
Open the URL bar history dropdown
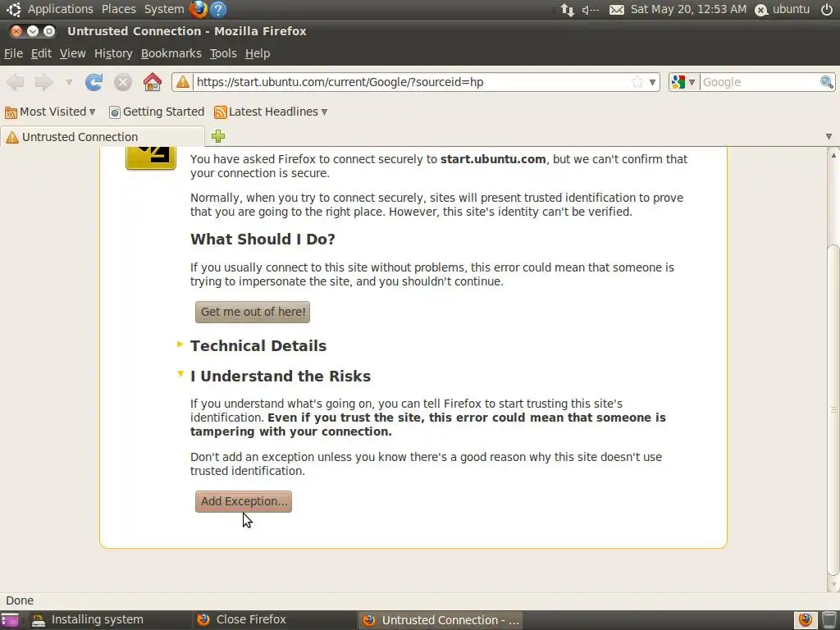(652, 83)
